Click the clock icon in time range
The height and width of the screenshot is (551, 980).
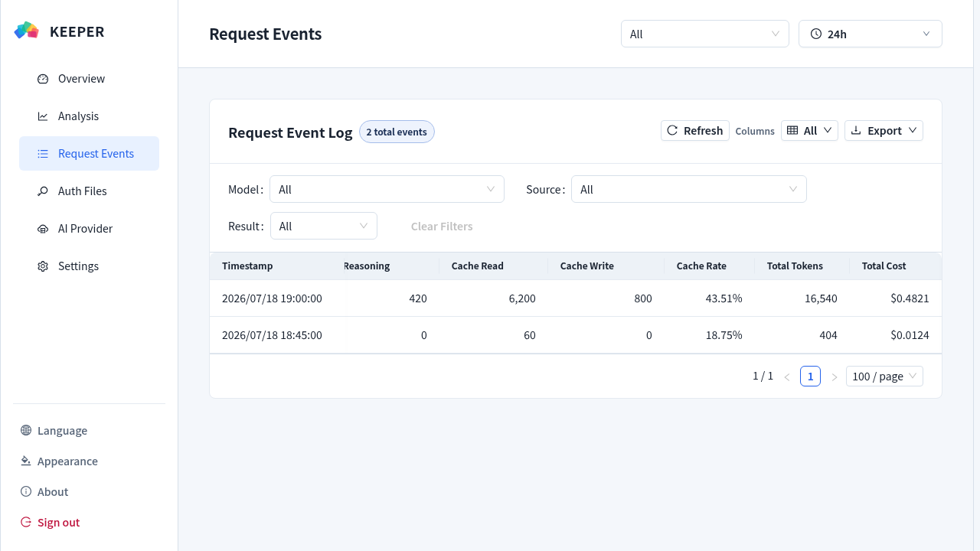[816, 34]
